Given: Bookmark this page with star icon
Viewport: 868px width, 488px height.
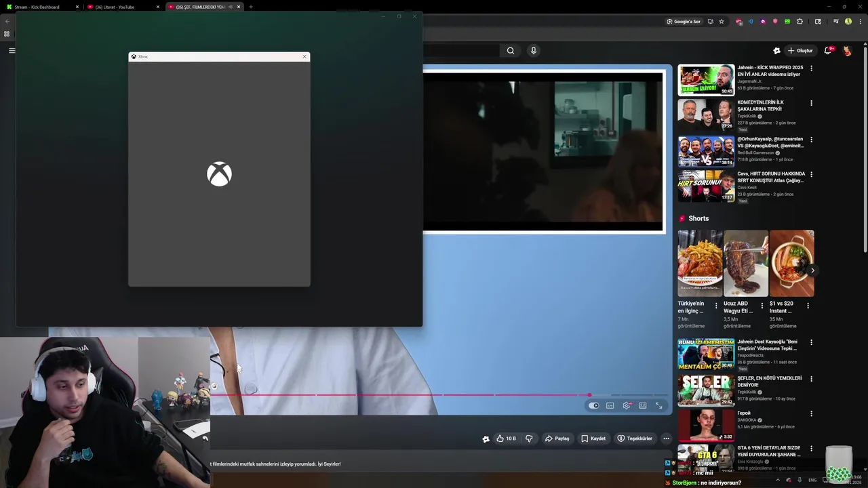Looking at the screenshot, I should pyautogui.click(x=722, y=22).
